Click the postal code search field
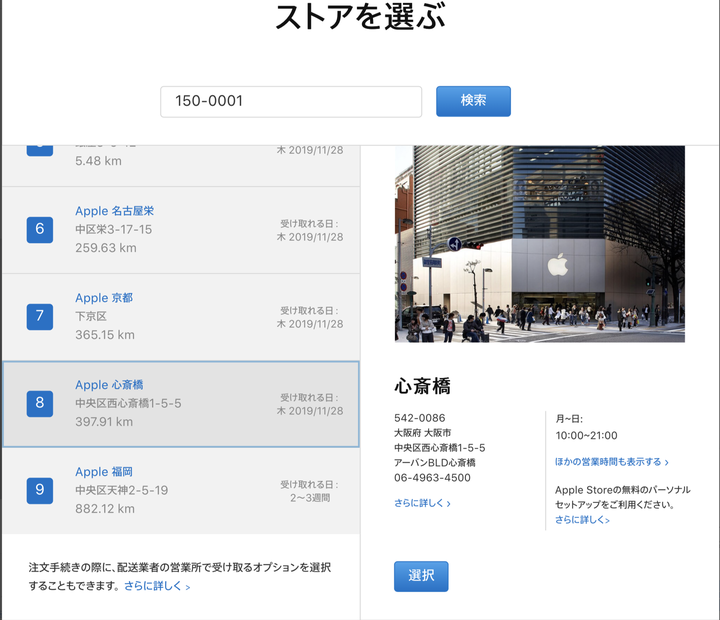 (291, 101)
